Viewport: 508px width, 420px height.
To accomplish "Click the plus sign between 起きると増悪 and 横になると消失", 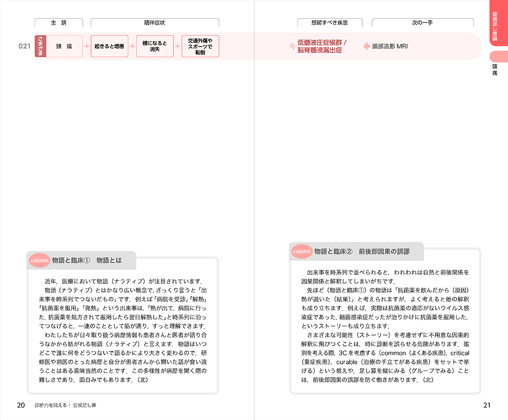I will coord(132,46).
